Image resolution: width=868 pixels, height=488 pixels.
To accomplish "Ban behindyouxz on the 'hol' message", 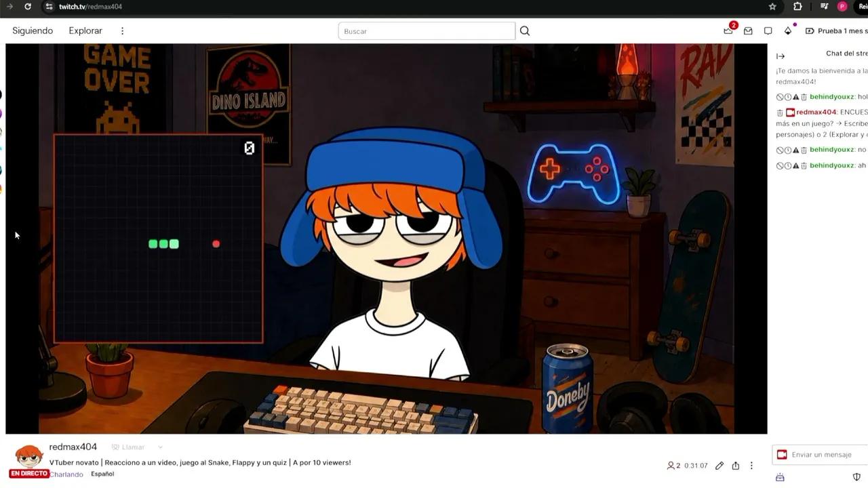I will (x=780, y=98).
